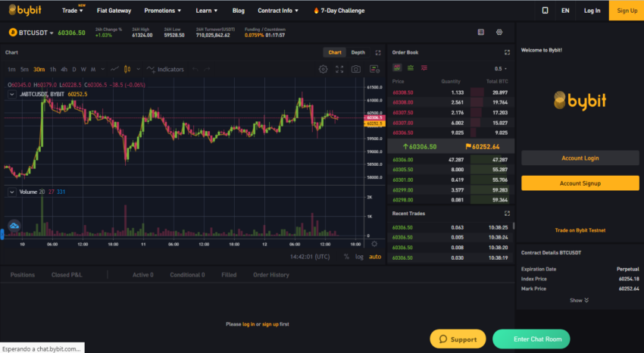This screenshot has height=353, width=644.
Task: Open the Contract Info dropdown menu
Action: pyautogui.click(x=278, y=11)
